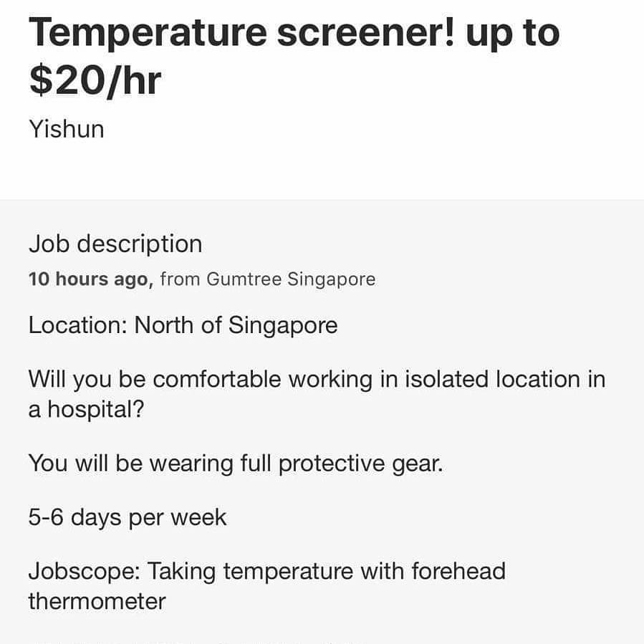Click the "5-6 days per week" line

tap(128, 517)
